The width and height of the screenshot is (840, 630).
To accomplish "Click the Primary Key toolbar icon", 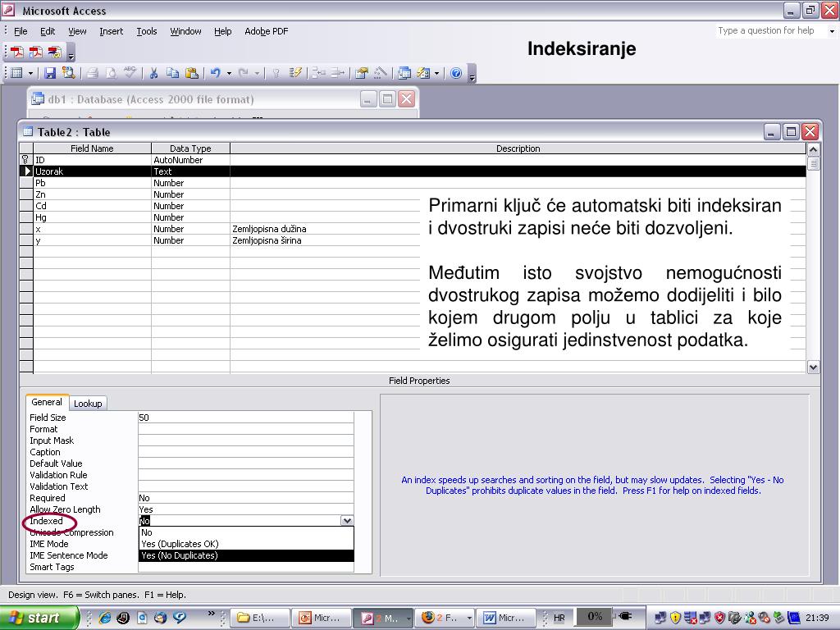I will coord(276,73).
